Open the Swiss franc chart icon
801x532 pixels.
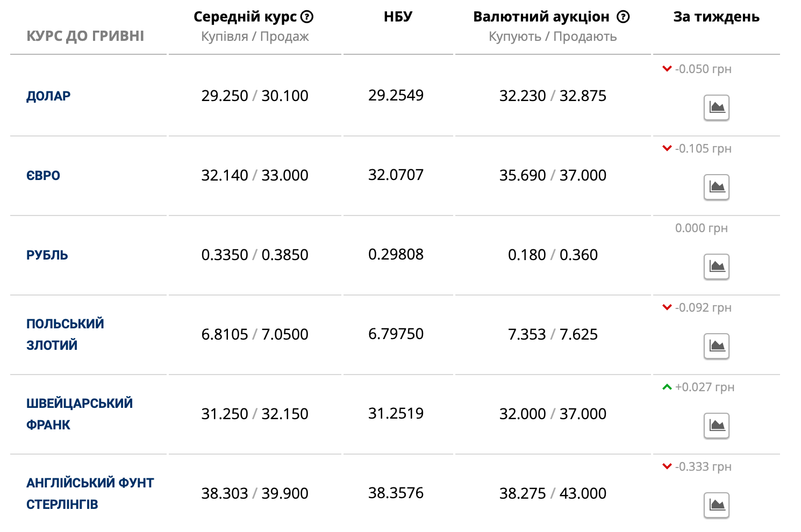717,426
